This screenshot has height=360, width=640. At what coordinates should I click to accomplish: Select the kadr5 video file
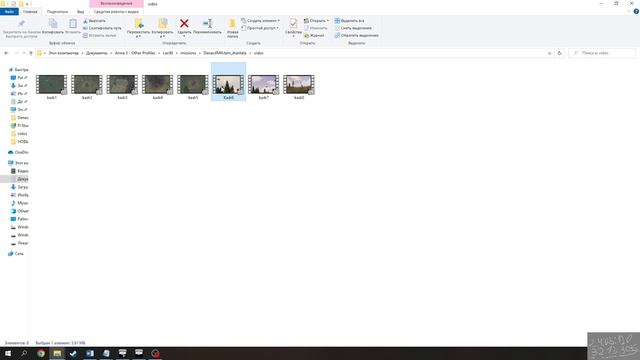193,87
